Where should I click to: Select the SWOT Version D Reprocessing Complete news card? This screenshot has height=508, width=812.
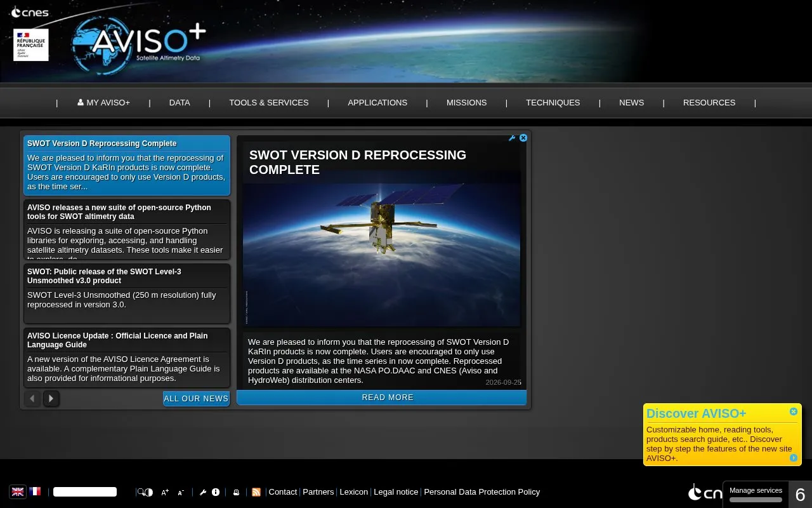pos(127,165)
